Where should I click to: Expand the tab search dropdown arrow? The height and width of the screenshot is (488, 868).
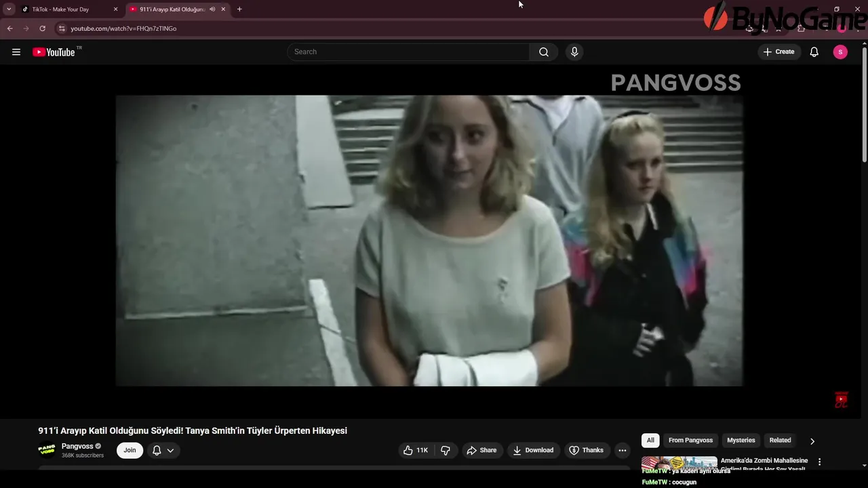(x=9, y=9)
